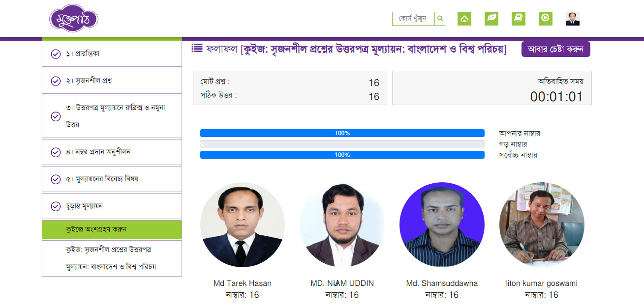Open the quiz link কুইজ: সৃজনশীল প্রশ্নের উত্তরপত্র মূল্যায়ন
644x308 pixels.
click(x=112, y=258)
